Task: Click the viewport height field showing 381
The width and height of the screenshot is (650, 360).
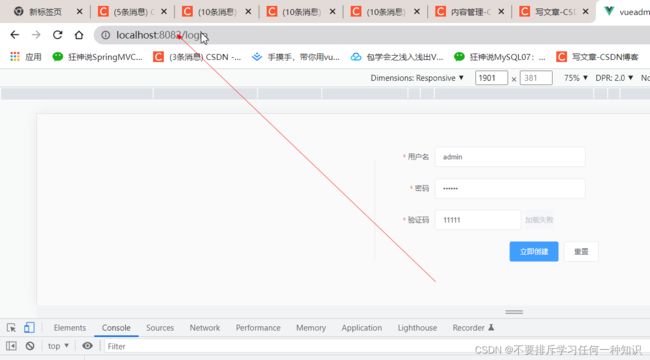Action: pyautogui.click(x=536, y=78)
